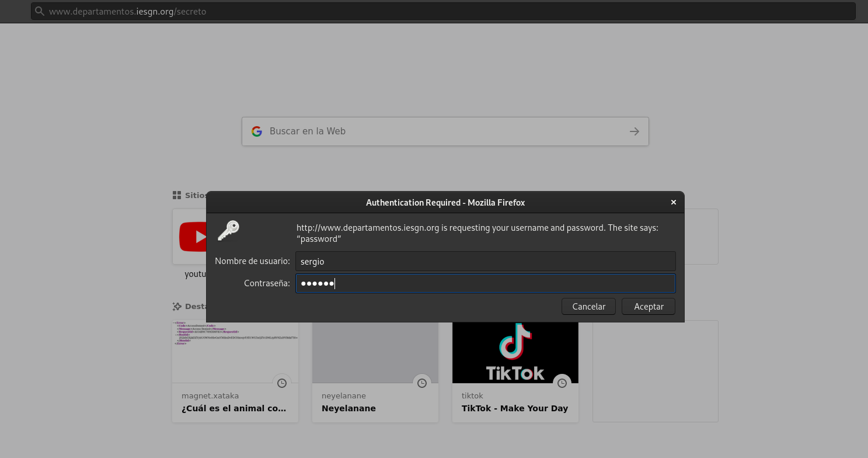
Task: Click the magnifier icon in the address bar
Action: (x=39, y=11)
